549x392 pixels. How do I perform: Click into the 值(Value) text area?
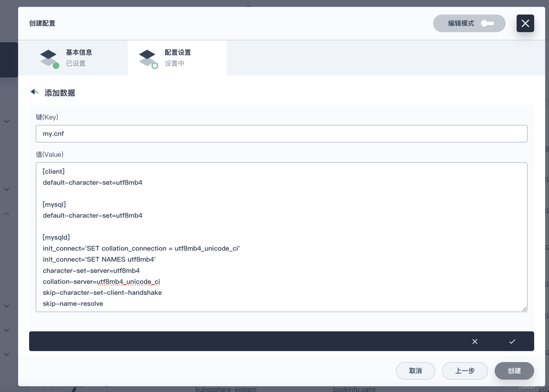coord(281,237)
